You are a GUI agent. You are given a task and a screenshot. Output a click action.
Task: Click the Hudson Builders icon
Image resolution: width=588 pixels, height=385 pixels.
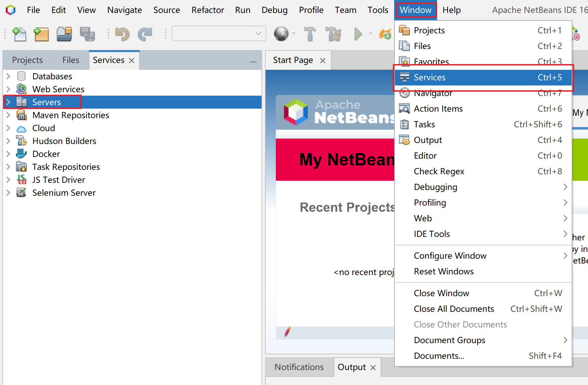21,141
